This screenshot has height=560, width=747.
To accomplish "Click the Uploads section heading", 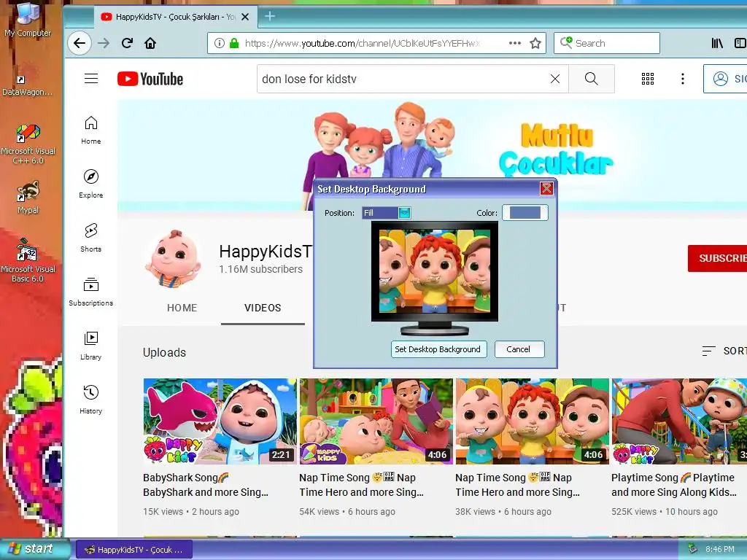I will pyautogui.click(x=164, y=352).
